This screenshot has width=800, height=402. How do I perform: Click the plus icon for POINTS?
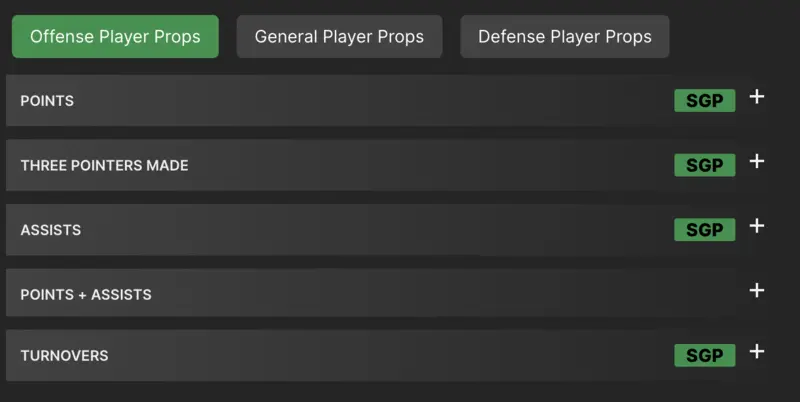[757, 97]
